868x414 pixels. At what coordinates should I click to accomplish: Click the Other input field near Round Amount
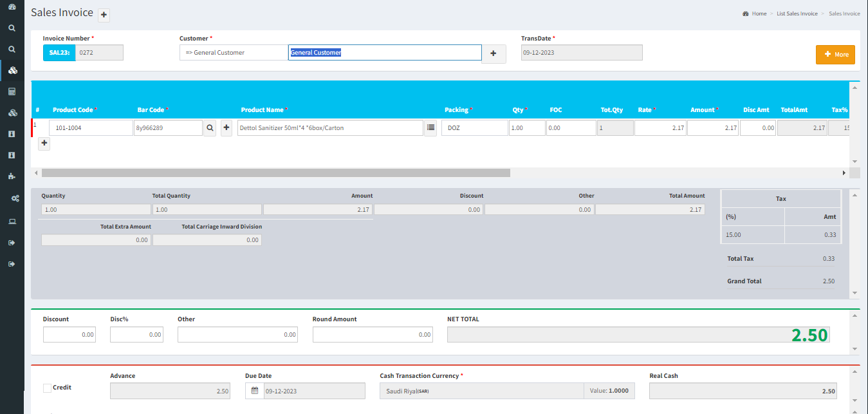click(237, 334)
